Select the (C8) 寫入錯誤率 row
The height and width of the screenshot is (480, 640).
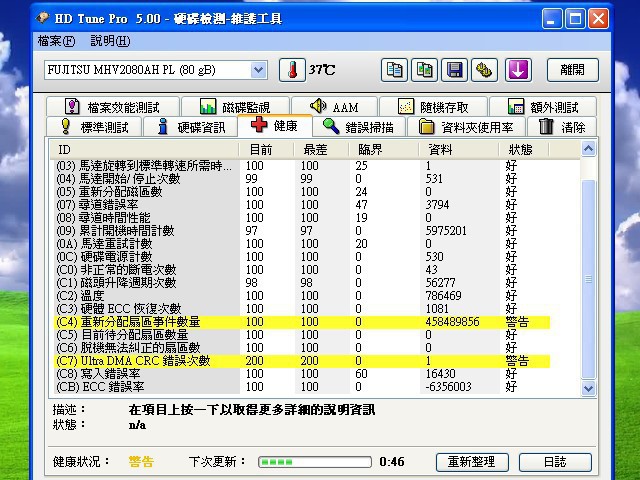tap(303, 374)
